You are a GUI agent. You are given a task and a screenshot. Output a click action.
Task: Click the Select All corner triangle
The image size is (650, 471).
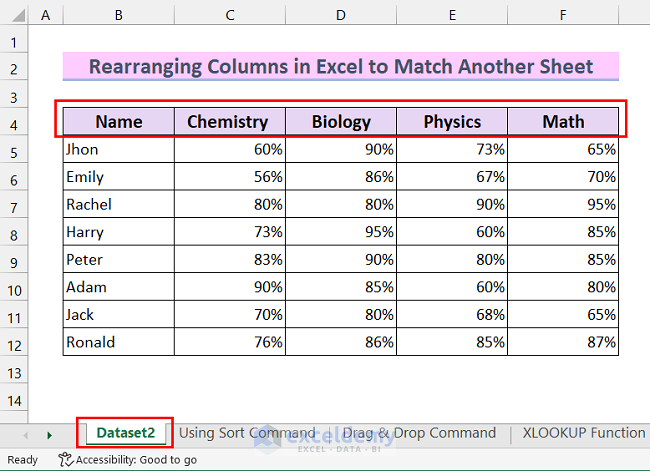(x=18, y=16)
